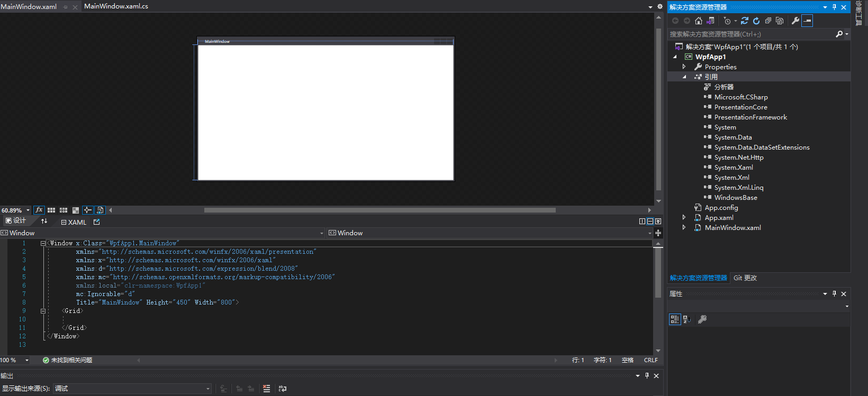868x396 pixels.
Task: Clear all output icon
Action: pyautogui.click(x=266, y=389)
